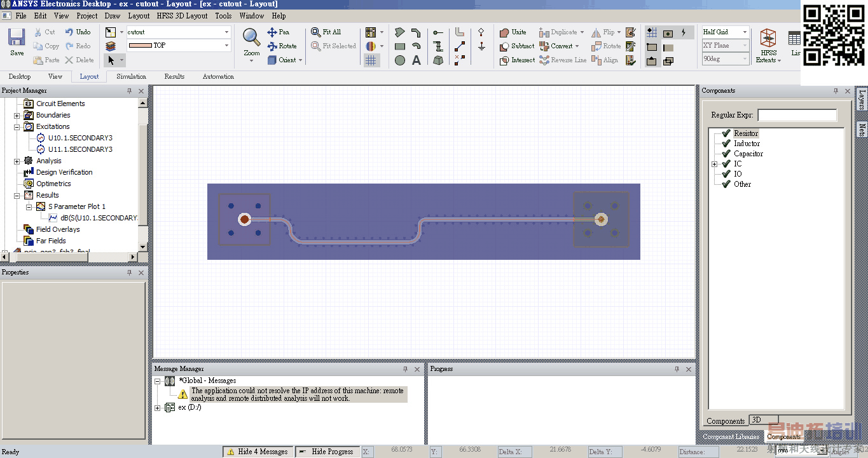This screenshot has height=458, width=868.
Task: Expand the IC component group
Action: tap(714, 164)
